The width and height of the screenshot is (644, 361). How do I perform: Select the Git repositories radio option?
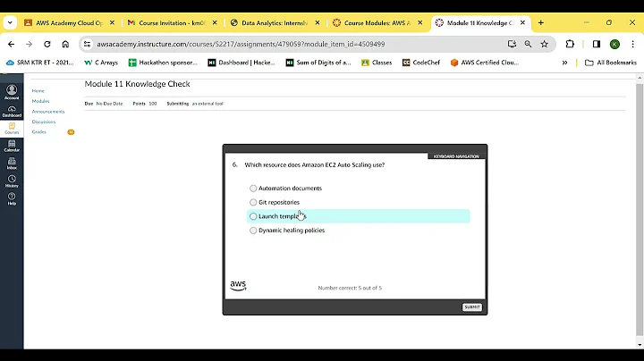(x=253, y=202)
